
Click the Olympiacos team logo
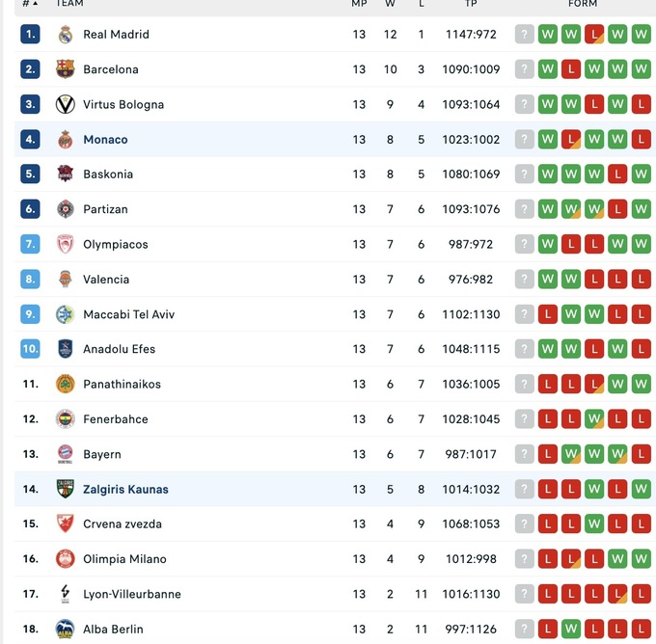click(x=65, y=244)
